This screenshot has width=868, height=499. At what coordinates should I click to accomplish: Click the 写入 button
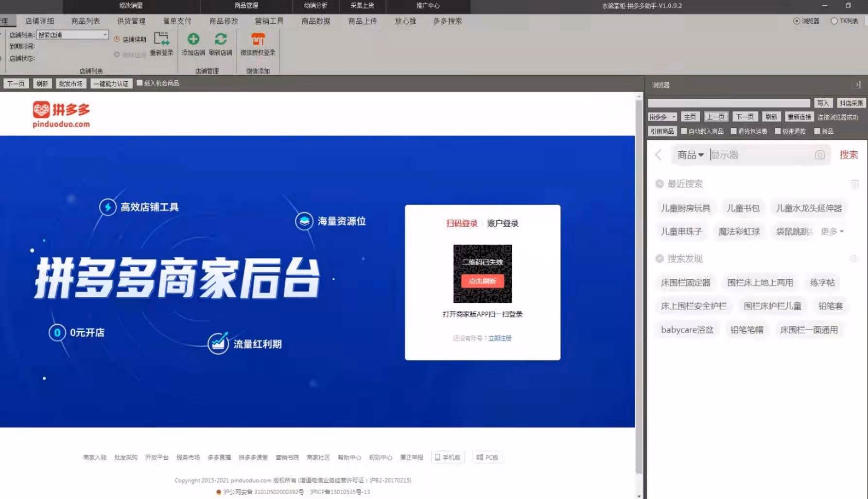click(823, 103)
